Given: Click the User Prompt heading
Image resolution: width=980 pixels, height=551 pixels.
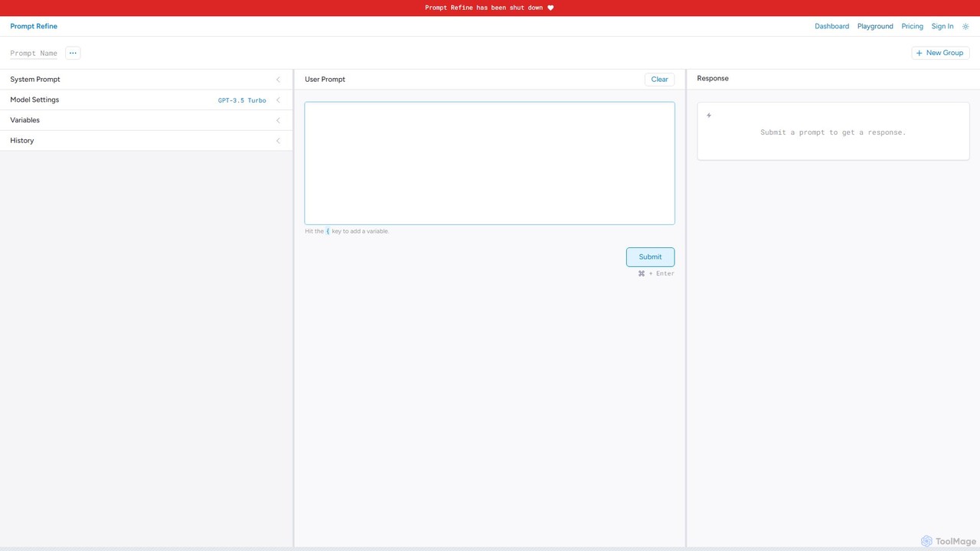Looking at the screenshot, I should [325, 80].
